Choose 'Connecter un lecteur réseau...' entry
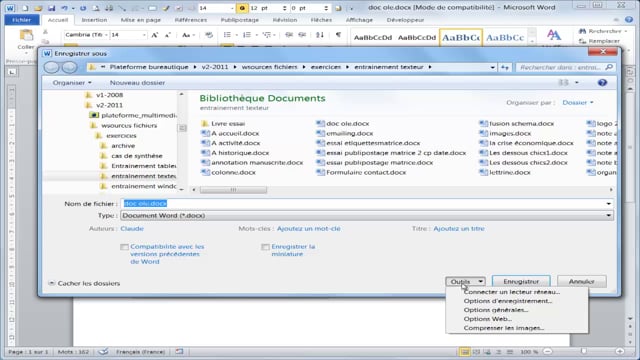 pos(512,292)
